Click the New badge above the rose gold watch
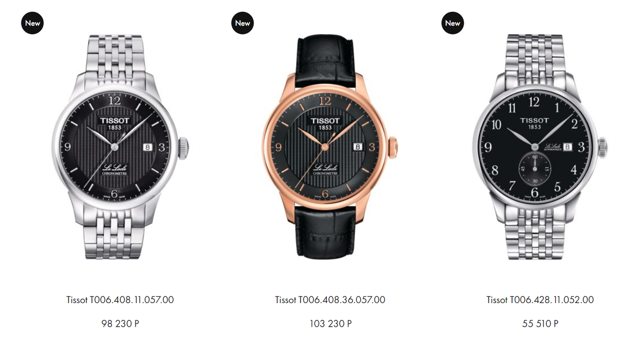Viewport: 644px width, 345px height. 243,23
